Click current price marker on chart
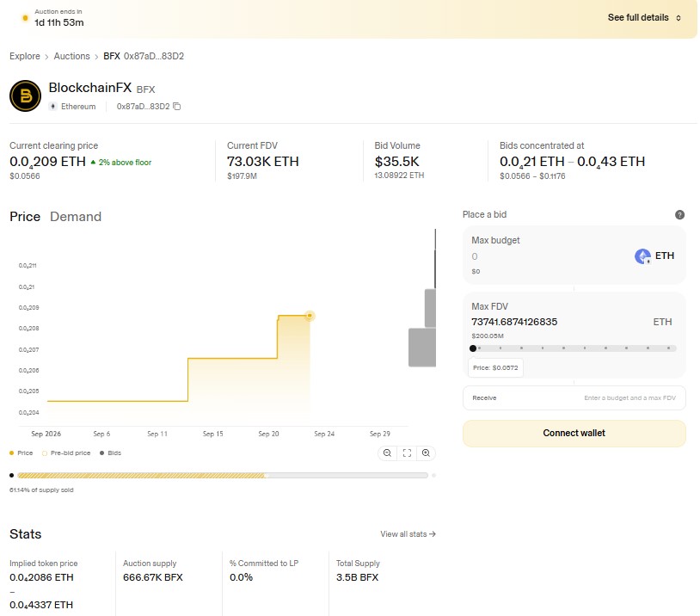The height and width of the screenshot is (616, 700). [x=310, y=316]
